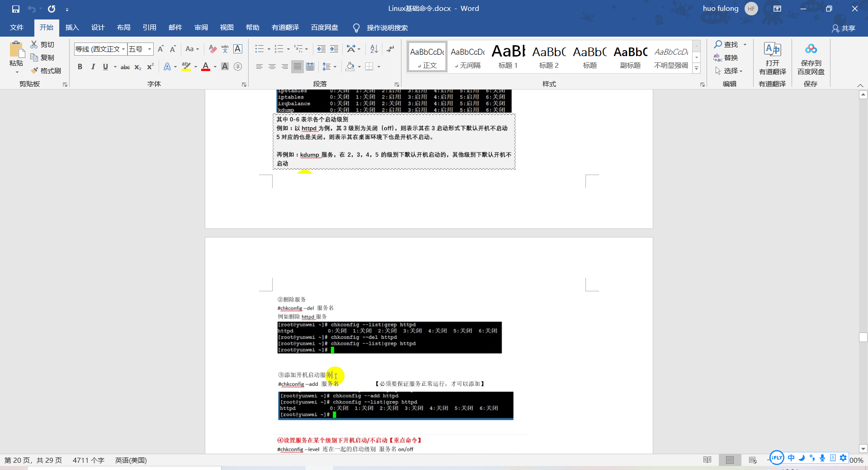Click the Character Border icon

(238, 49)
